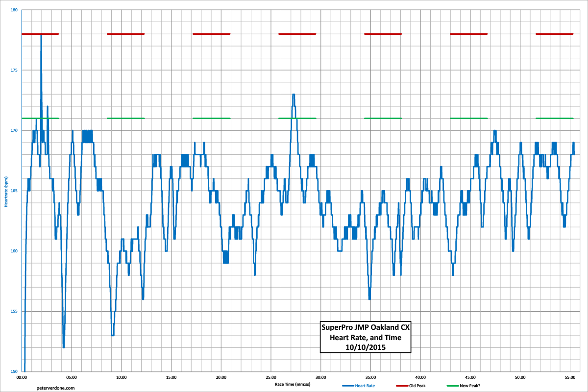Select the Heartrate (bpm) vertical axis title
The height and width of the screenshot is (392, 588).
click(6, 191)
